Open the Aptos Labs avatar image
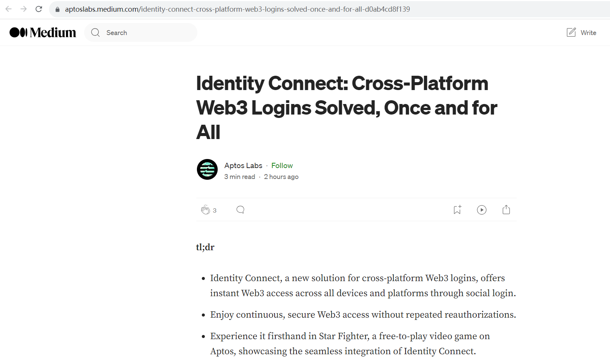This screenshot has width=610, height=364. point(207,170)
